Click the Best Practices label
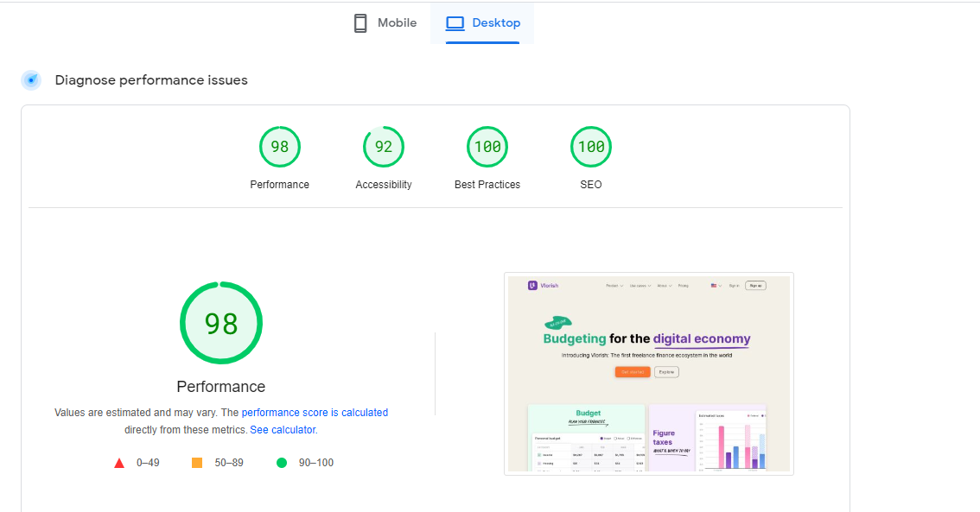The image size is (980, 512). (x=487, y=184)
